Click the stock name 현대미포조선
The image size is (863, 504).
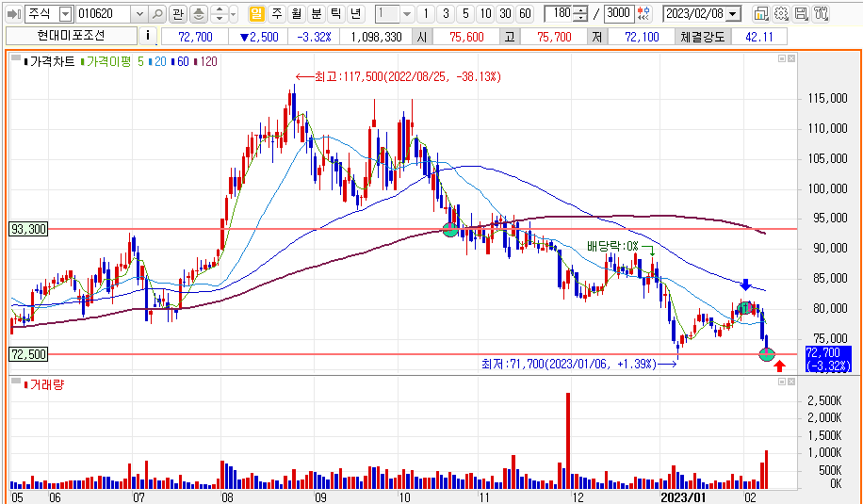point(72,37)
